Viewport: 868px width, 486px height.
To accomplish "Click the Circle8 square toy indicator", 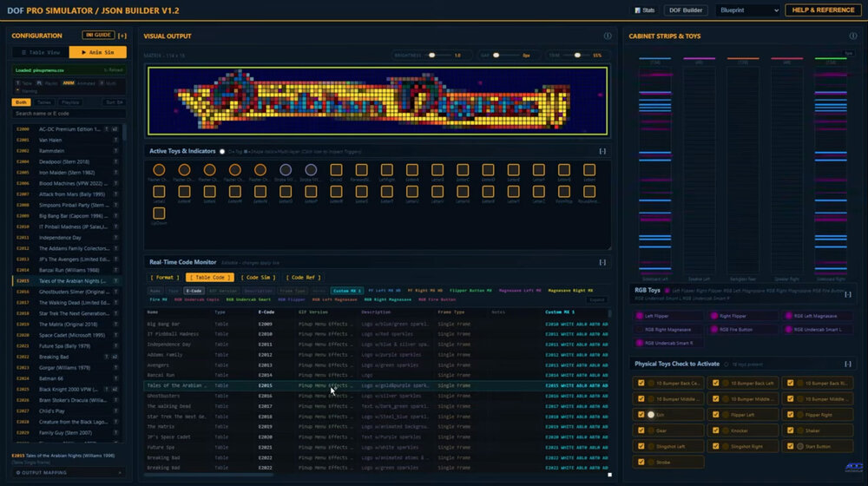I will click(336, 170).
